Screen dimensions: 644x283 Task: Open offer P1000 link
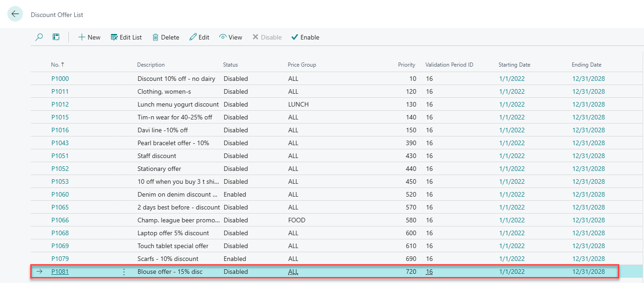point(60,79)
